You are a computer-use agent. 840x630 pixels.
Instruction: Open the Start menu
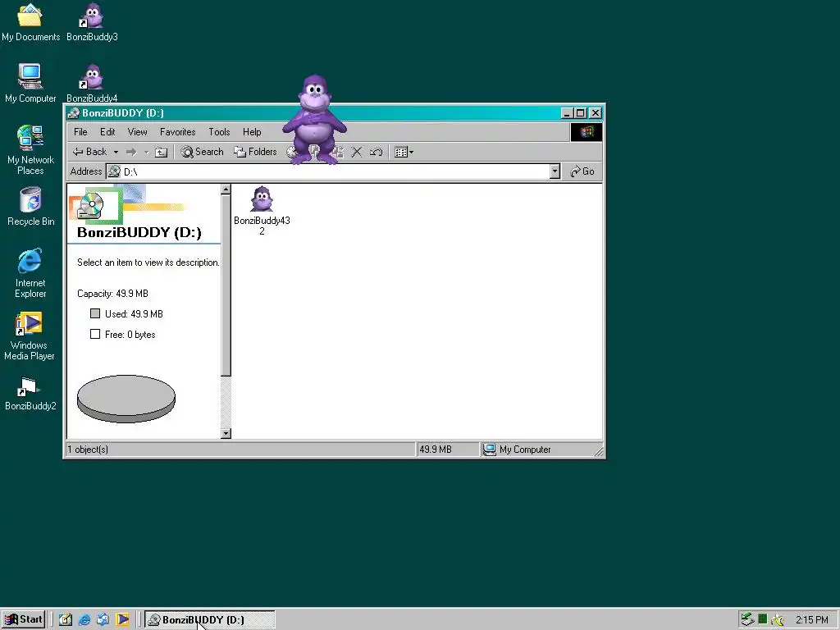[23, 620]
